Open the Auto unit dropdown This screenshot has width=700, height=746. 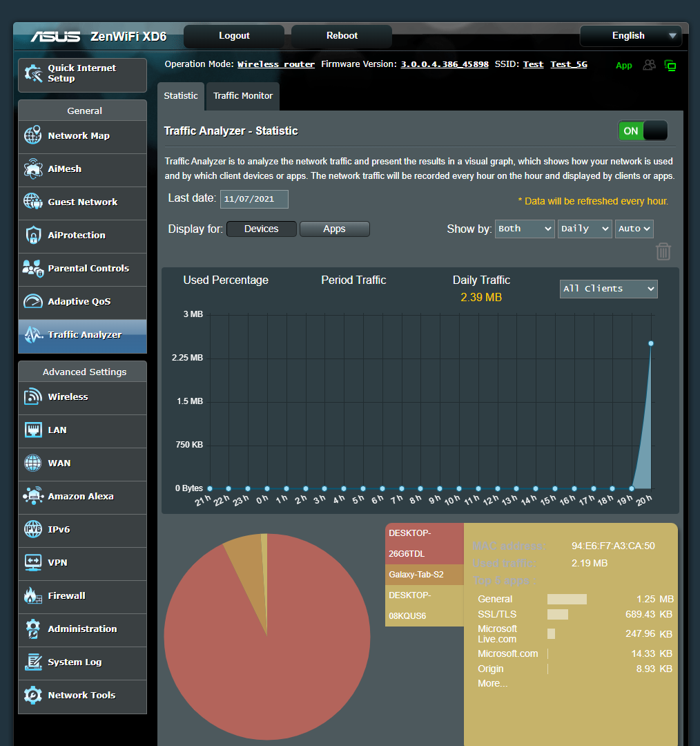634,229
